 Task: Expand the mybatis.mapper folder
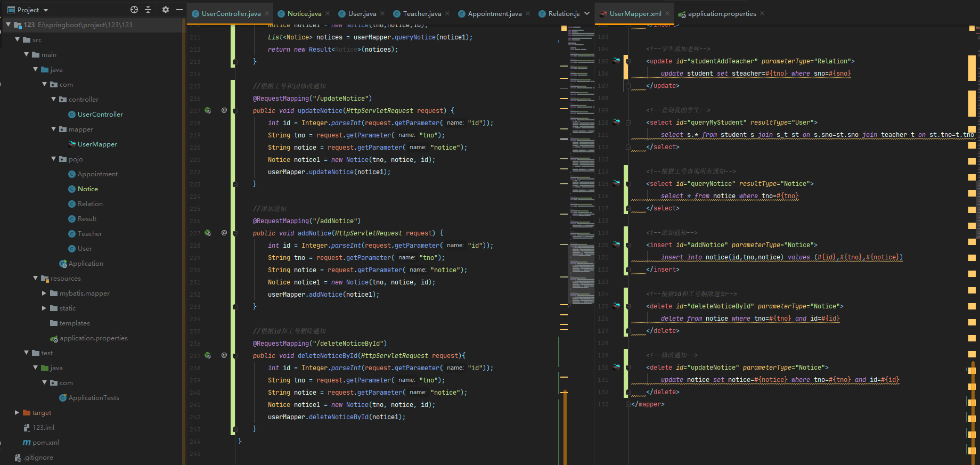coord(44,293)
